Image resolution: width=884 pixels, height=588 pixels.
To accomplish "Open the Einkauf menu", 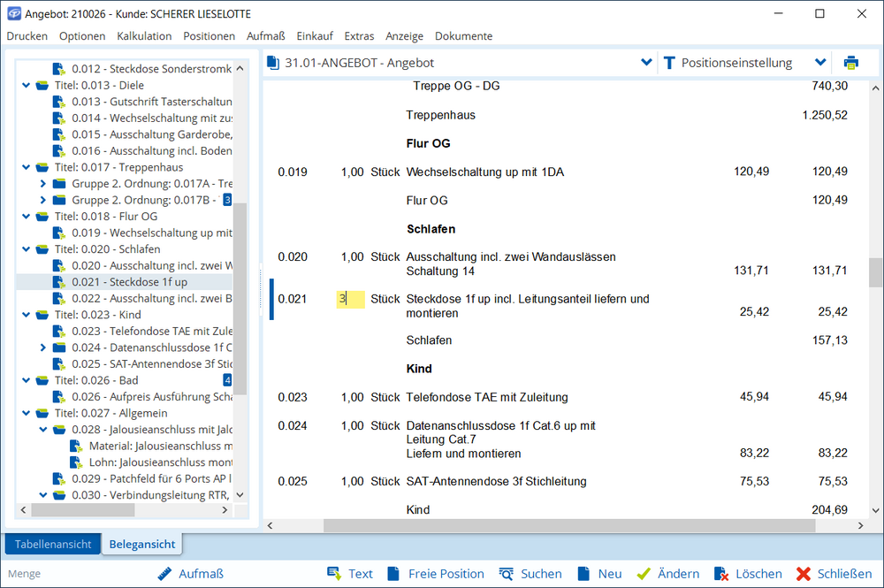I will (x=315, y=36).
